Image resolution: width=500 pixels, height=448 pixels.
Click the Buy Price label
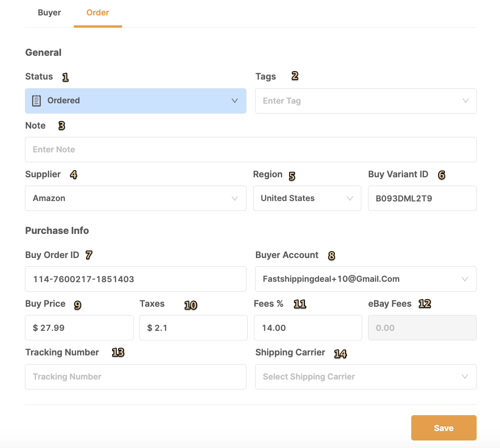tap(46, 304)
